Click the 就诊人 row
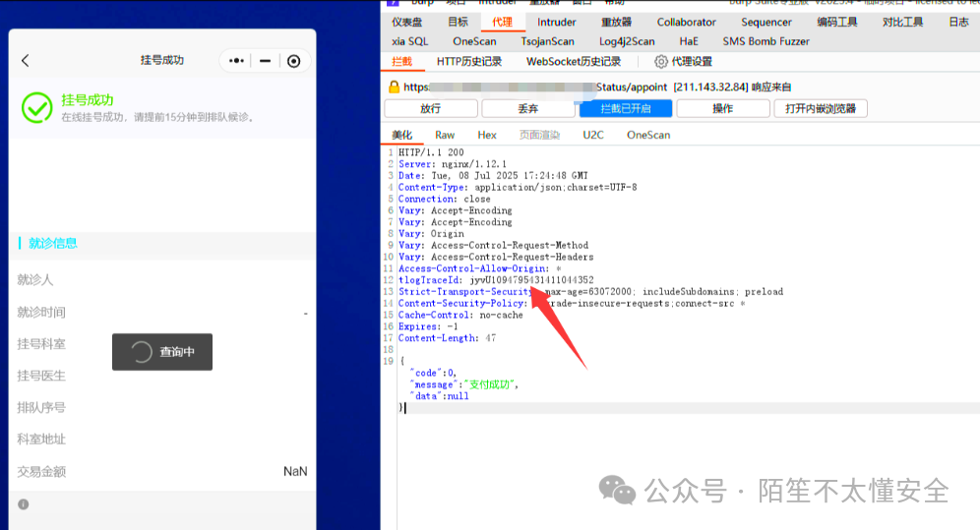Viewport: 980px width, 530px height. (x=162, y=279)
